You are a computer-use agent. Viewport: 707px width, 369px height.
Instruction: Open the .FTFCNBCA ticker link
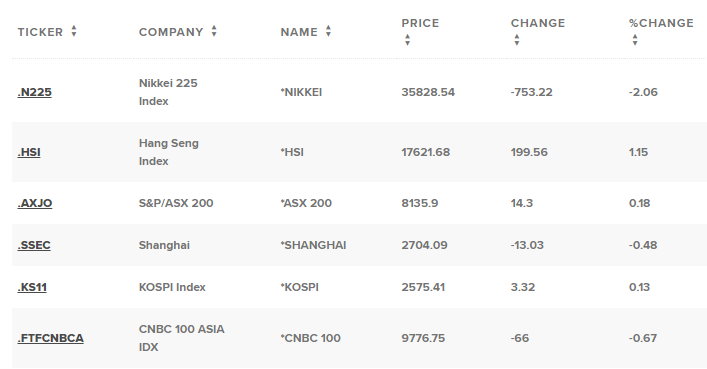50,338
